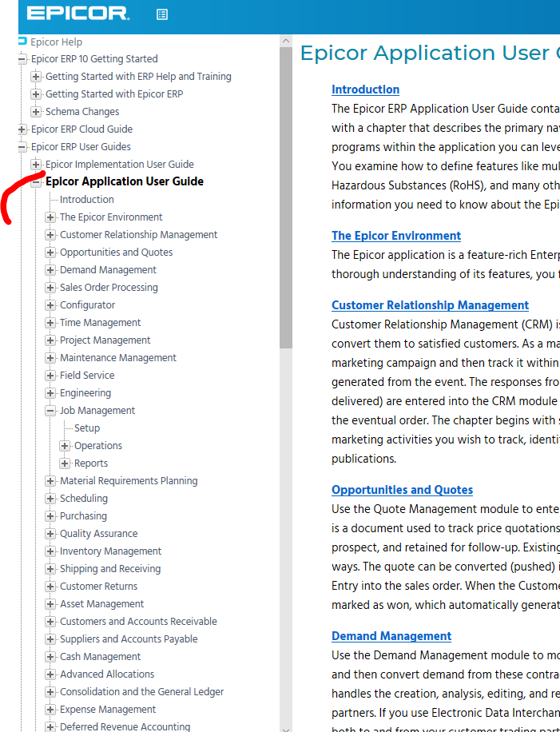Collapse Epicor ERP User Guides node

[22, 147]
